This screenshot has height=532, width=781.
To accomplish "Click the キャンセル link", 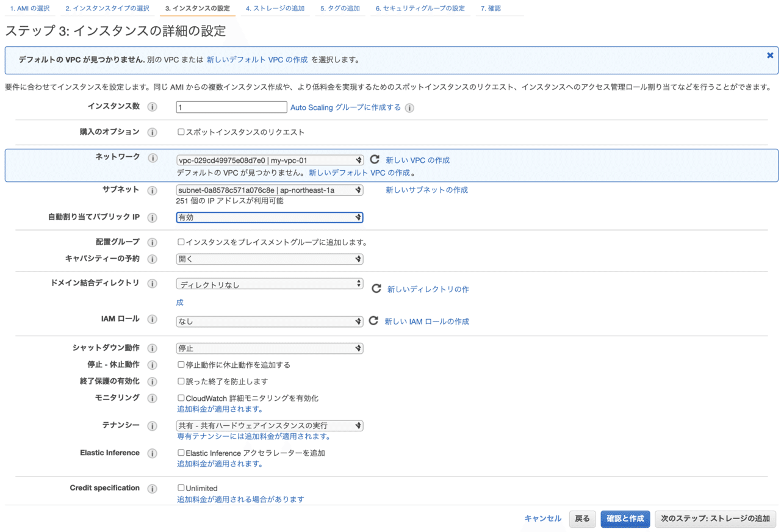I will (543, 519).
